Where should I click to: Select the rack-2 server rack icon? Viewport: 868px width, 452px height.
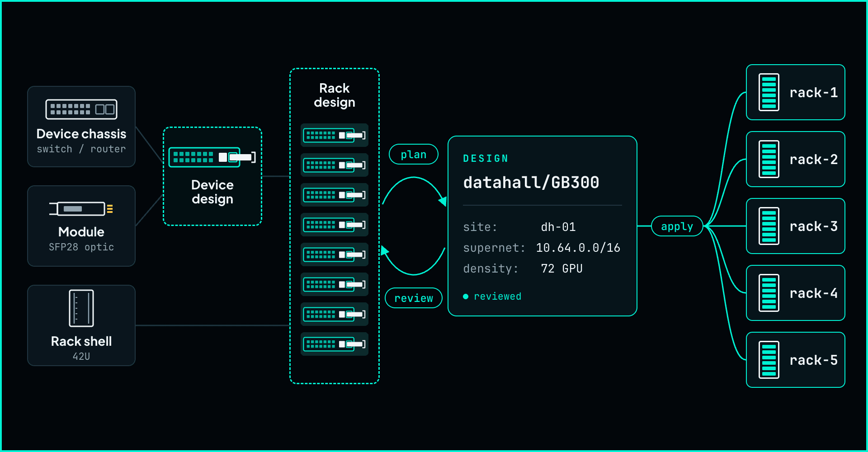[x=769, y=159]
